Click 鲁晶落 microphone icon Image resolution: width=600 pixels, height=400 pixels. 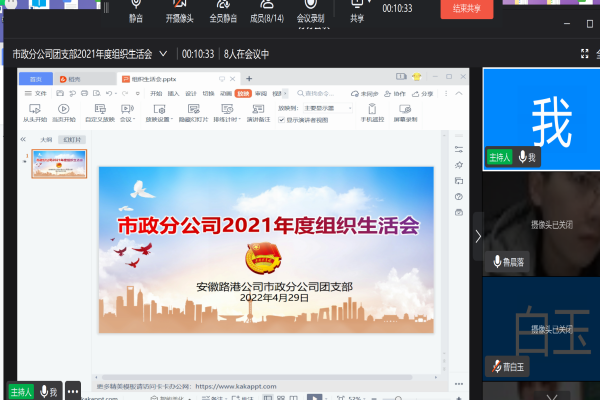[497, 262]
